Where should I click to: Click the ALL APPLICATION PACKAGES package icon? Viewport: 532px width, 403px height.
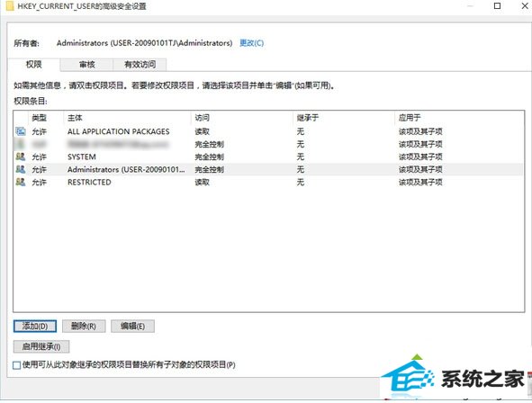coord(21,131)
